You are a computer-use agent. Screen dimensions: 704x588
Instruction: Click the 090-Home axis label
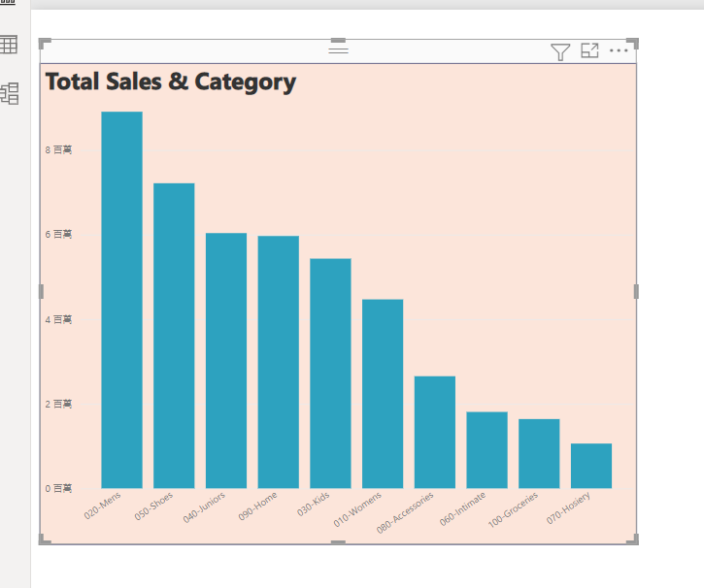[x=257, y=506]
